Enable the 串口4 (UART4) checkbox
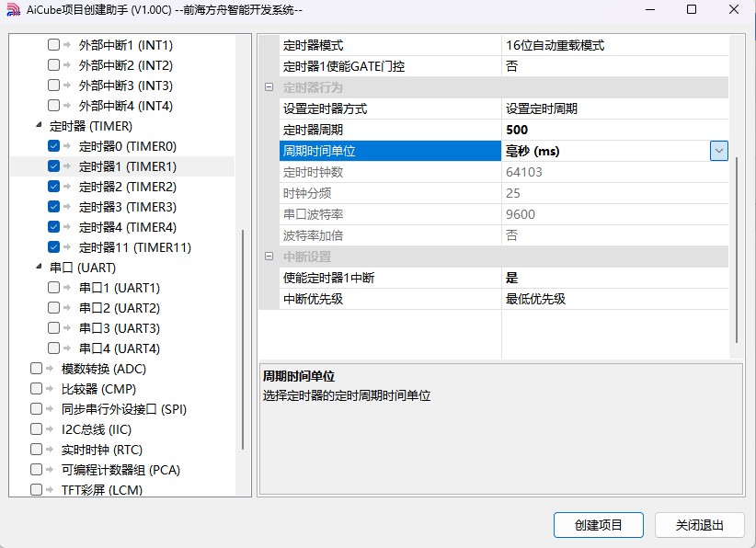Screen dimensions: 756x548 click(53, 348)
